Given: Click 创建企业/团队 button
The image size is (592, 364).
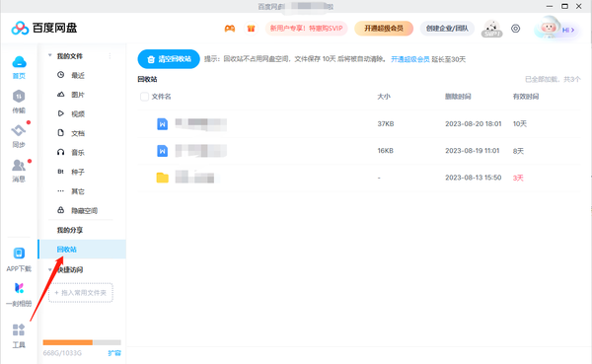Looking at the screenshot, I should (447, 29).
